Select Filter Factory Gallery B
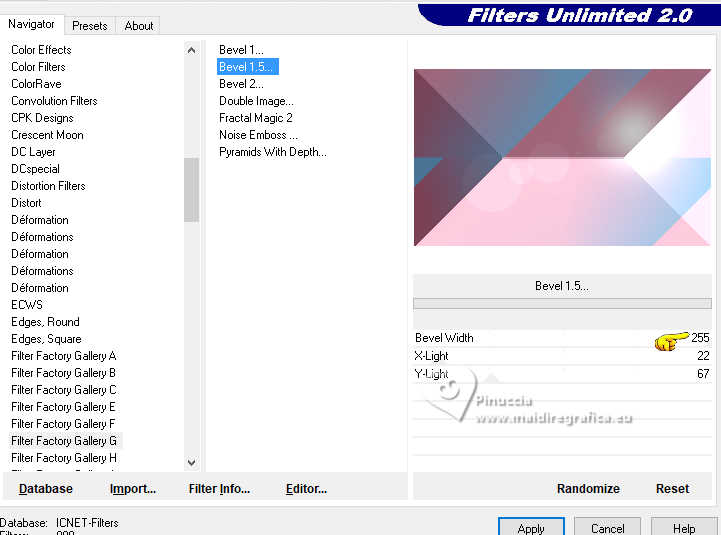The image size is (721, 535). click(63, 373)
